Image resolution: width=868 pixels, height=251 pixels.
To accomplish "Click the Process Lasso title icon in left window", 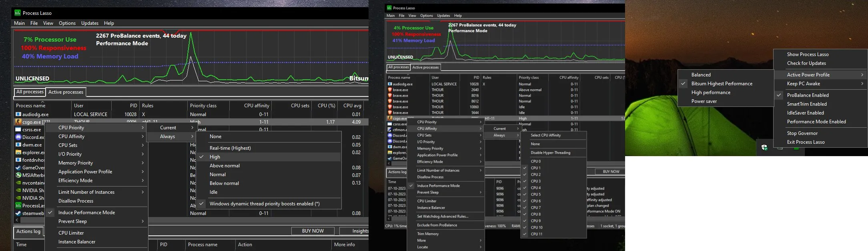I will [x=18, y=13].
